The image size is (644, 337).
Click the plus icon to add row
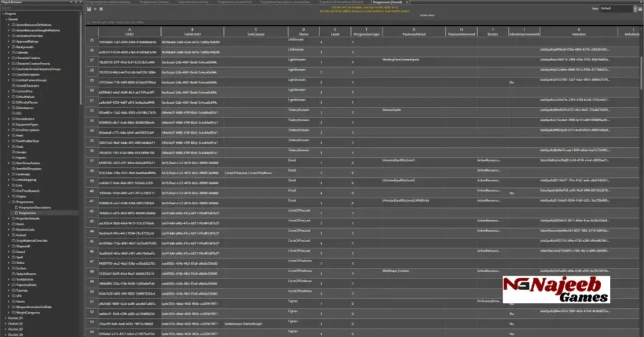[x=96, y=9]
